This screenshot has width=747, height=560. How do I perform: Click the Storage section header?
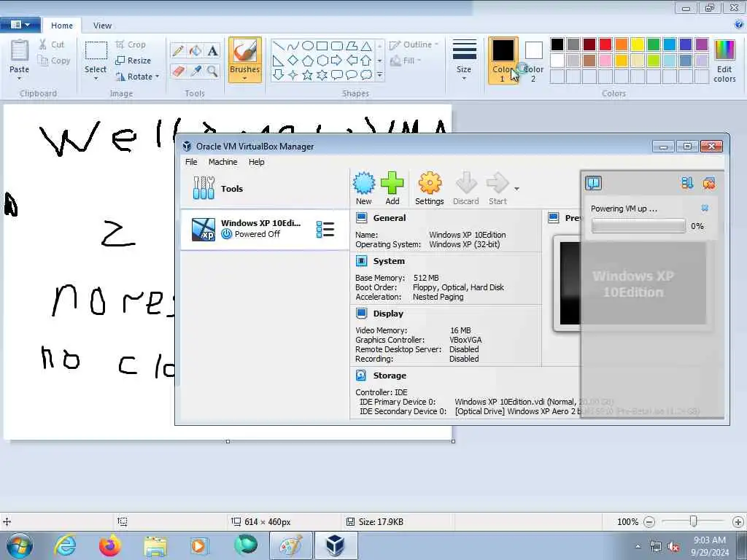(x=390, y=376)
